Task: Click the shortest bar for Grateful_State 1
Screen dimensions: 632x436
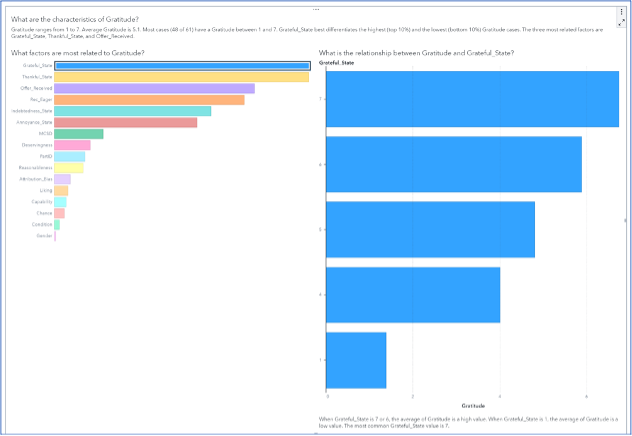Action: coord(356,360)
